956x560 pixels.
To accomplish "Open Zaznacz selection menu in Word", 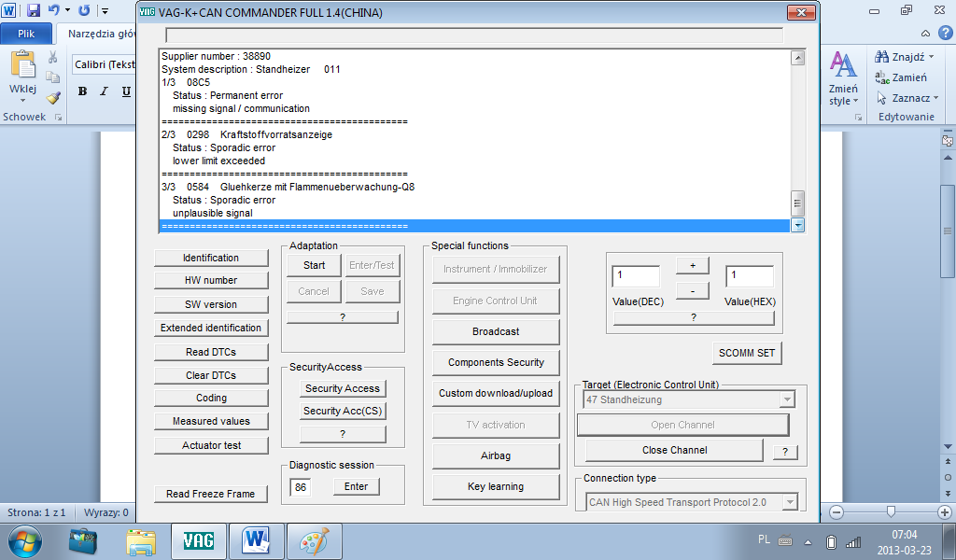I will tap(906, 97).
